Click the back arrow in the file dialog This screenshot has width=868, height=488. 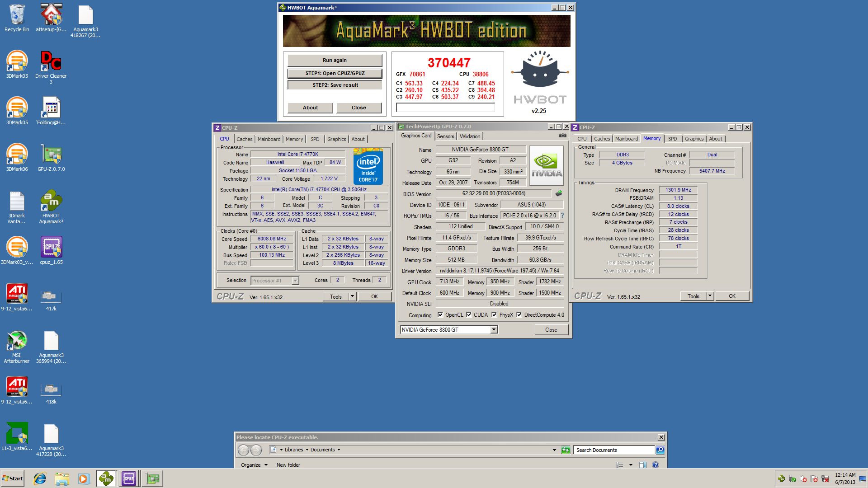click(243, 450)
